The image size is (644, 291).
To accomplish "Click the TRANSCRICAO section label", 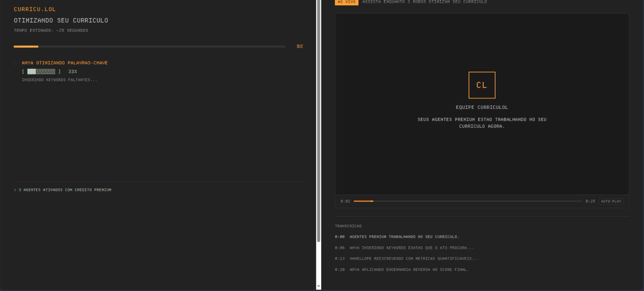I will tap(348, 226).
